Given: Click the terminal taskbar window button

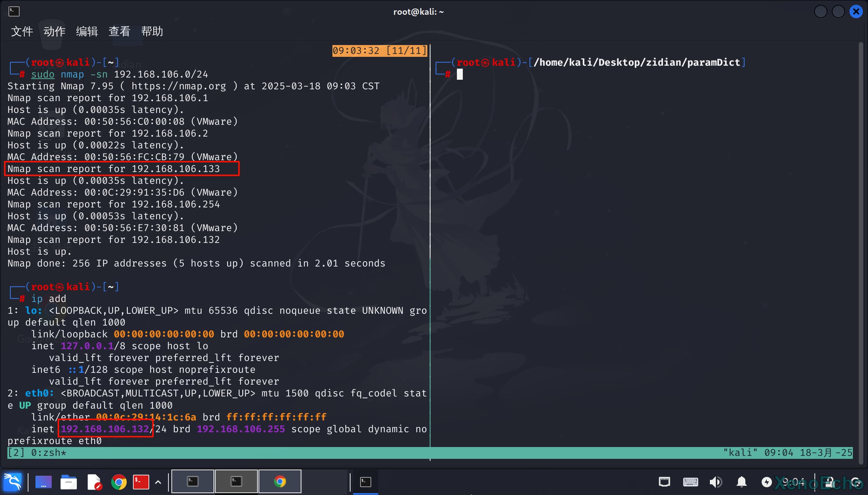Looking at the screenshot, I should pos(365,482).
